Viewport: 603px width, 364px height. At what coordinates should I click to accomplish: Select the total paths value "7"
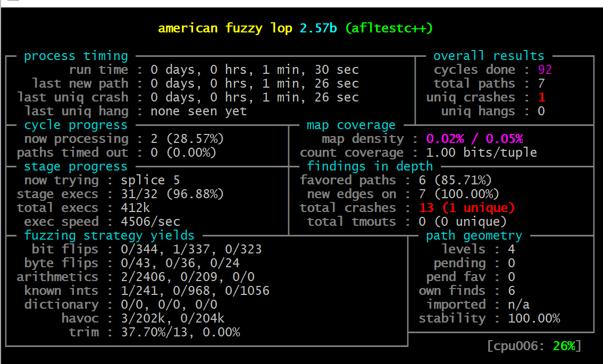541,83
